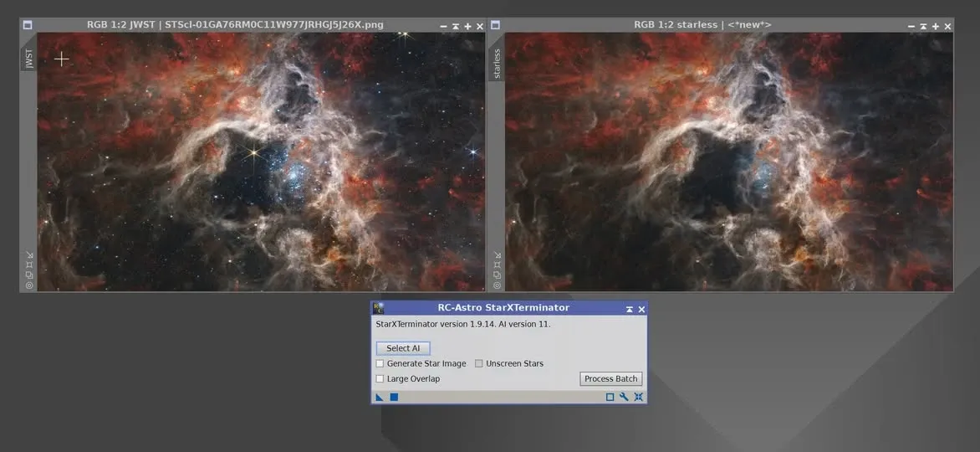This screenshot has height=452, width=980.
Task: Click the overlapping squares icon in starless side strip
Action: pos(497,275)
